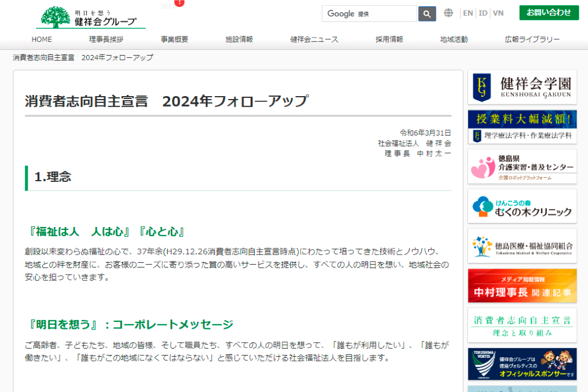
Task: Open the 徳島医療・福祉協同組合 banner
Action: pyautogui.click(x=522, y=246)
